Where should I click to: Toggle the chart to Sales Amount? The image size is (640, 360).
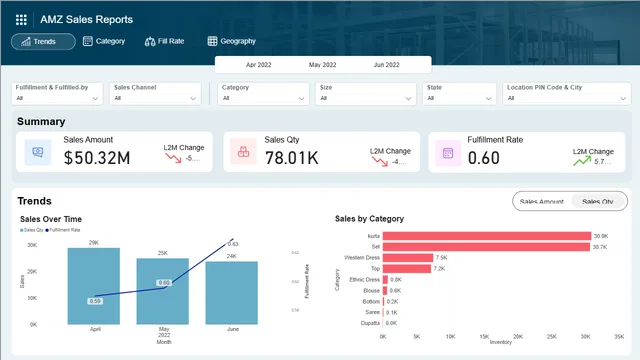pyautogui.click(x=541, y=202)
